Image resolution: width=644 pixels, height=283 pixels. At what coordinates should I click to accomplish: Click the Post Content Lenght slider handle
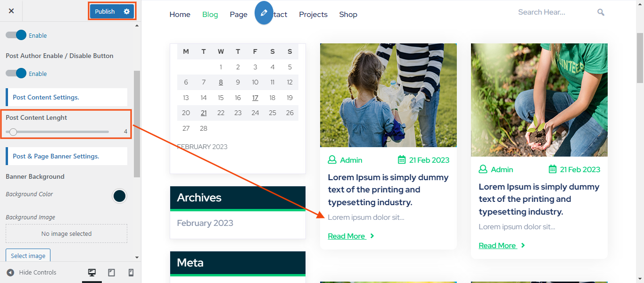pyautogui.click(x=13, y=132)
